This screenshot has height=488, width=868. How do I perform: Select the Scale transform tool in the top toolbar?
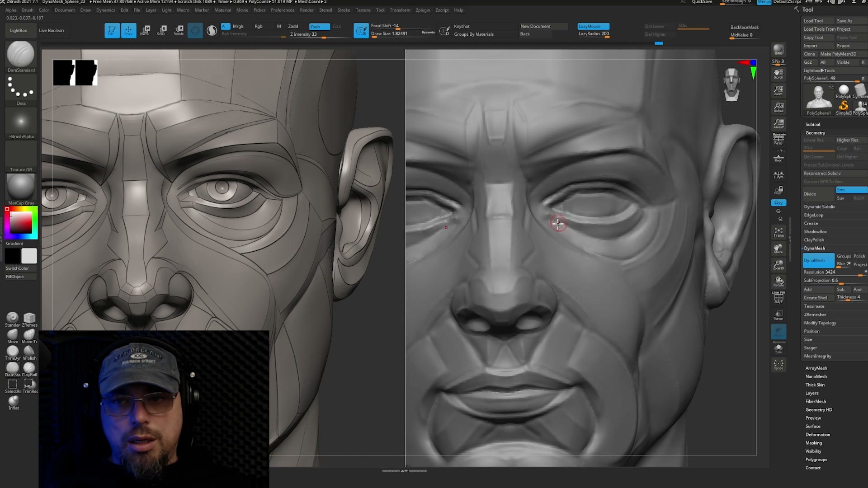(162, 30)
